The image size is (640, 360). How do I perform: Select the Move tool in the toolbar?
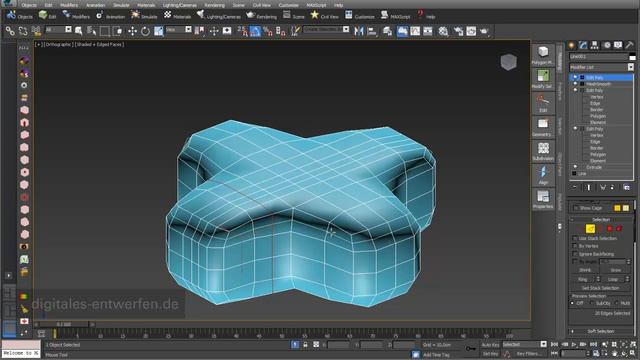pyautogui.click(x=132, y=31)
